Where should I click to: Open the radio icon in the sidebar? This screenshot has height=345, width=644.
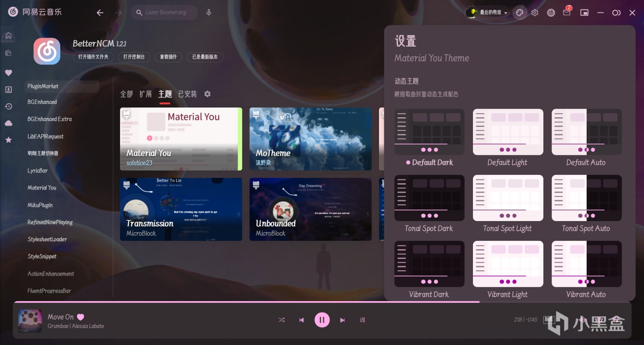[9, 53]
